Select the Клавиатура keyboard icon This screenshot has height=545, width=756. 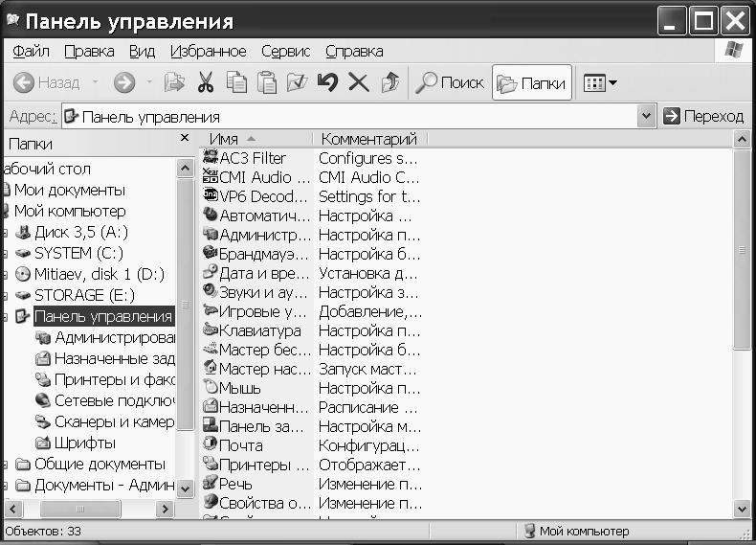(x=211, y=329)
